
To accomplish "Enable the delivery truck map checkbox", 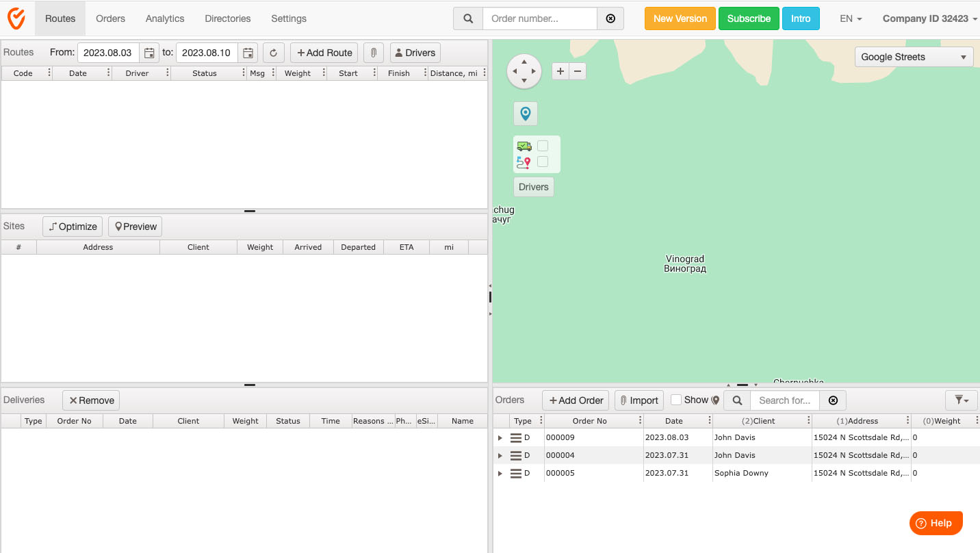I will click(x=543, y=146).
